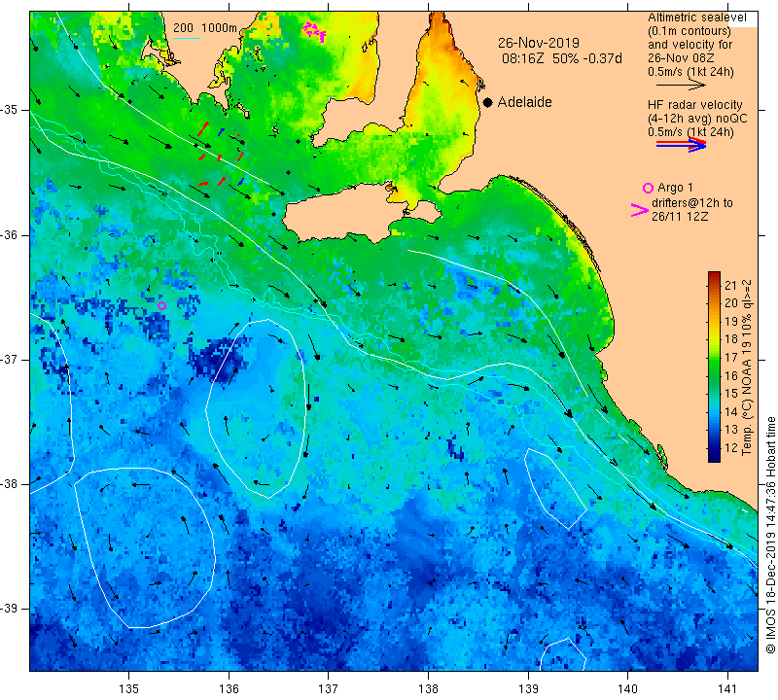This screenshot has height=700, width=778.
Task: Click the '1000m' bathymetry label
Action: pos(219,28)
